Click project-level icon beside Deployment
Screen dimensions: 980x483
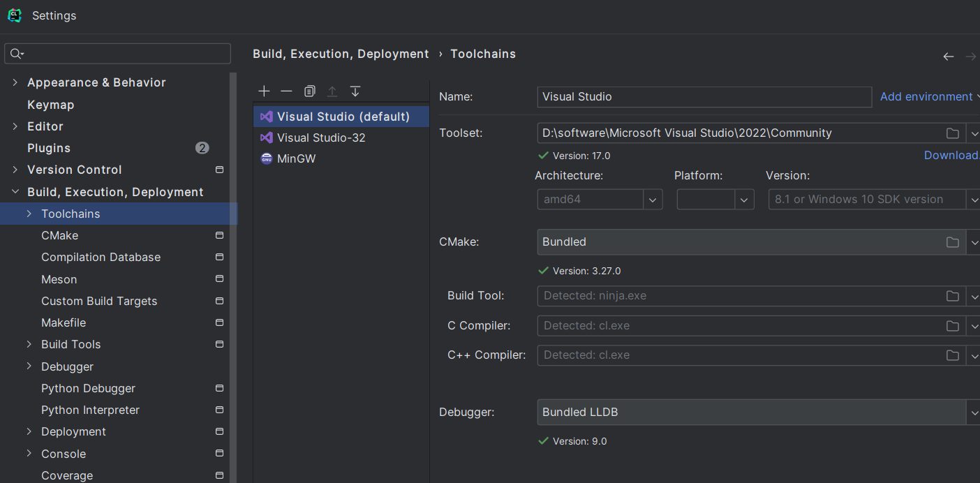point(219,431)
